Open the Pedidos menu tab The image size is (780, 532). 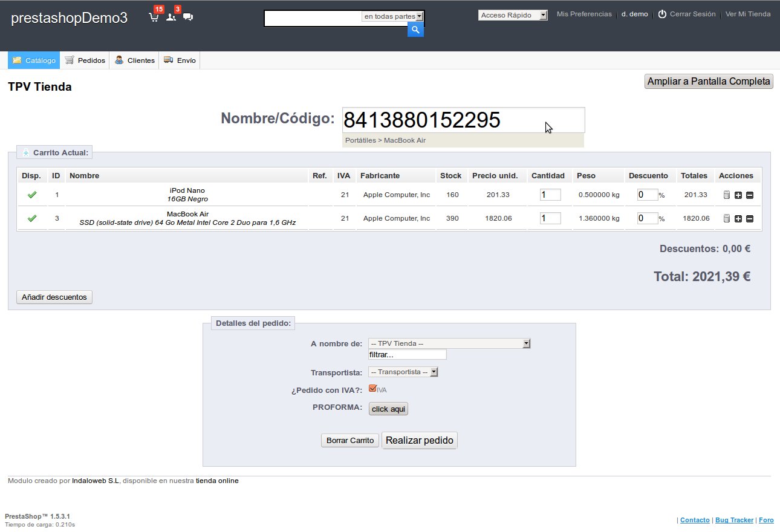85,60
